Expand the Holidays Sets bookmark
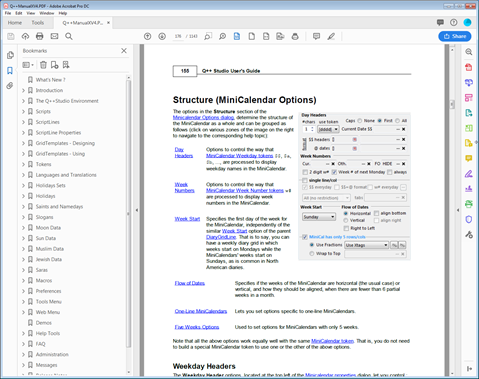The width and height of the screenshot is (479, 379). tap(23, 185)
